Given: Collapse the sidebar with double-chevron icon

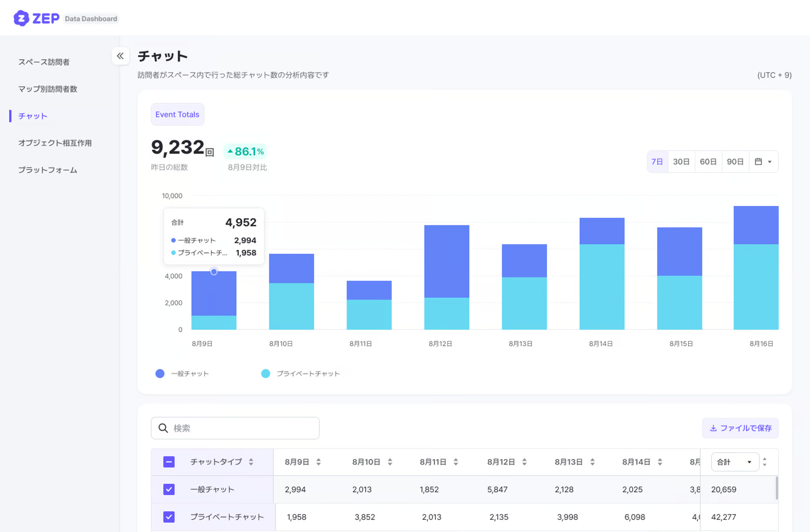Looking at the screenshot, I should tap(120, 56).
